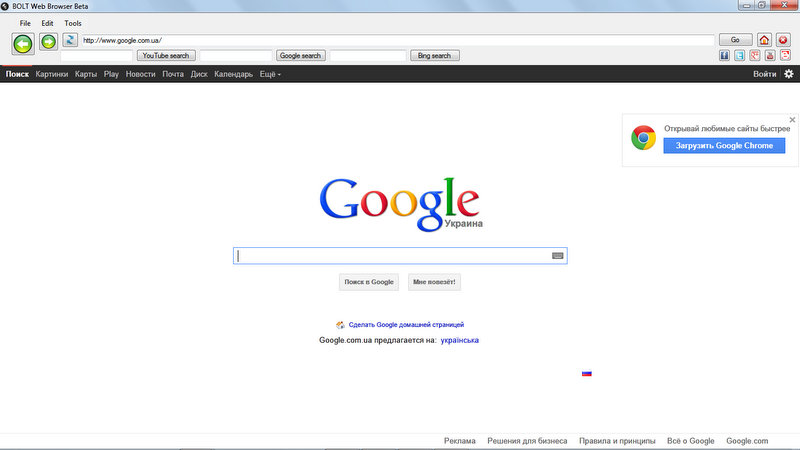The width and height of the screenshot is (800, 450).
Task: Click the Google Chrome logo in the promo
Action: tap(643, 138)
